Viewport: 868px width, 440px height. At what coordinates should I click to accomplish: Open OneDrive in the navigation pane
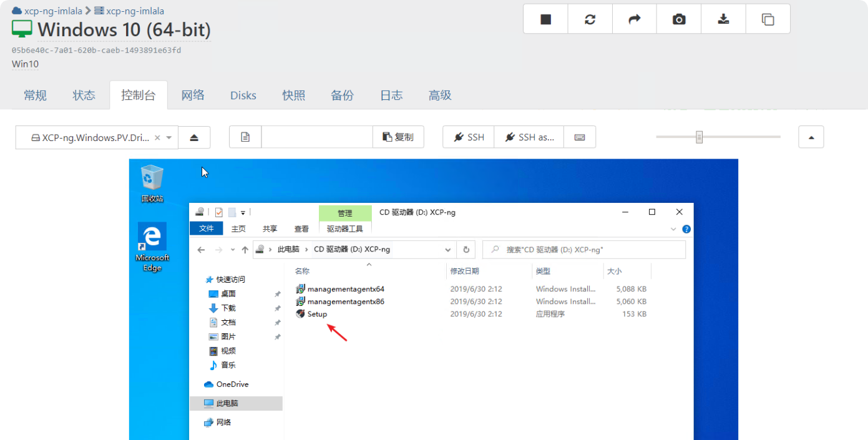[227, 384]
